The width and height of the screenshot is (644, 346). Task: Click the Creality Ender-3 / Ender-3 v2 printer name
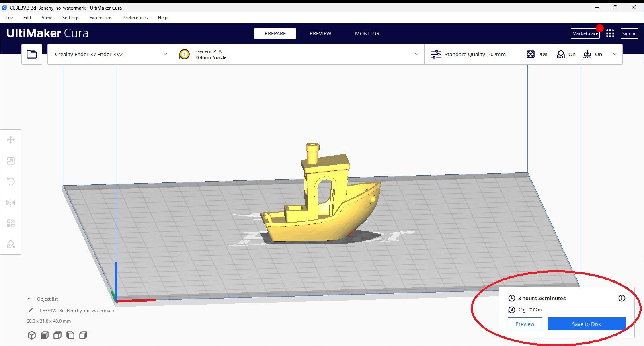pos(89,54)
